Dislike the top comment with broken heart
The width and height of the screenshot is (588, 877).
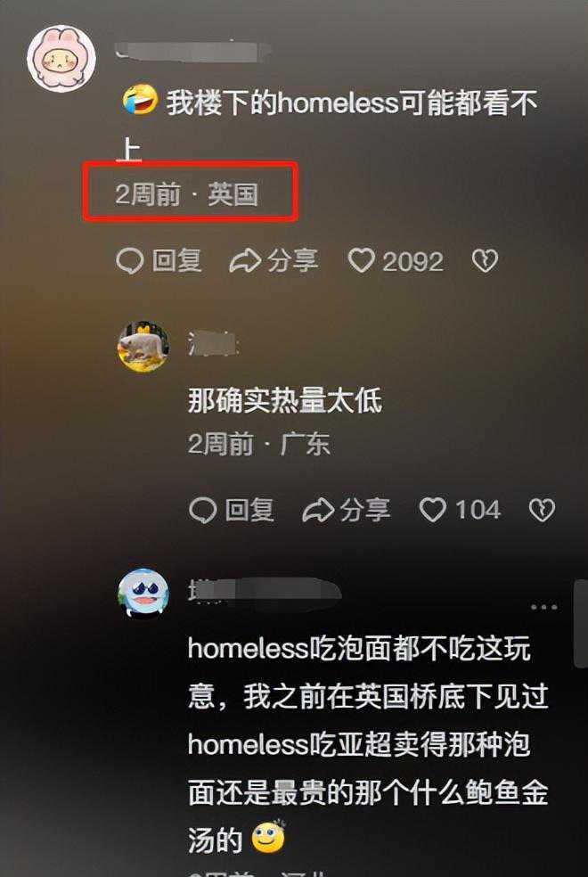click(485, 261)
